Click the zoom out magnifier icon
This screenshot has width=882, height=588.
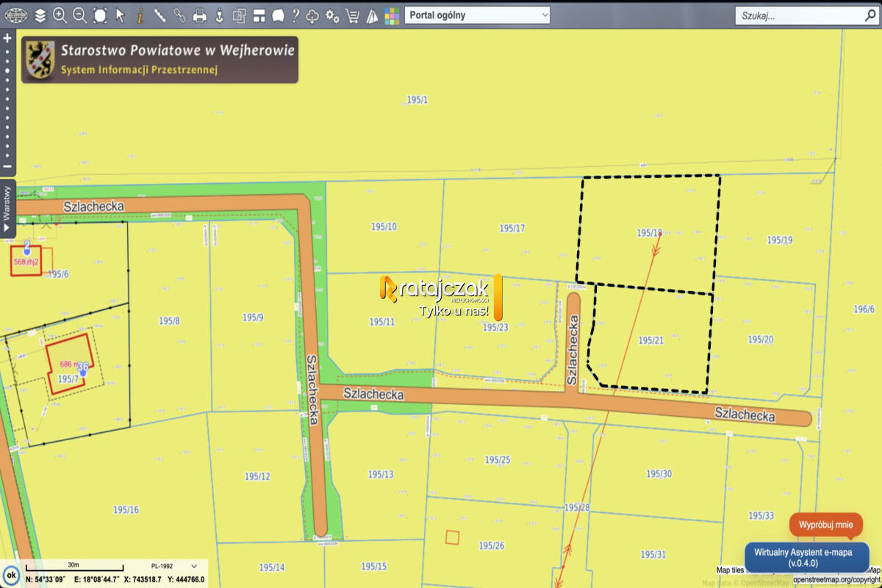[x=80, y=15]
